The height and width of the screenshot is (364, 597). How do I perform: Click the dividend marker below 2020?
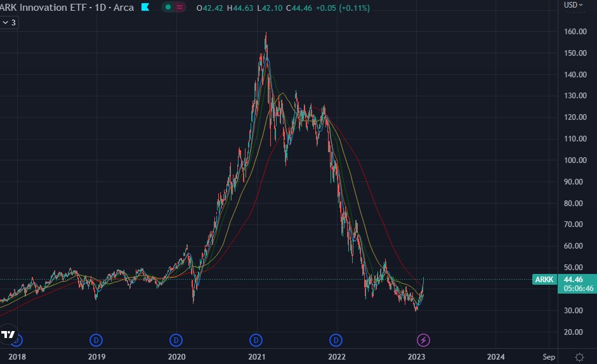tap(176, 340)
